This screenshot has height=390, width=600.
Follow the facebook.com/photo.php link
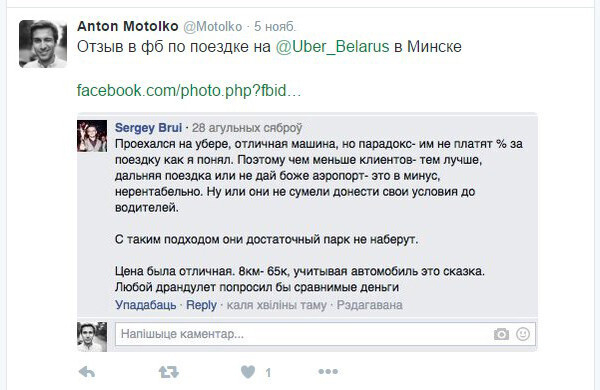point(189,91)
